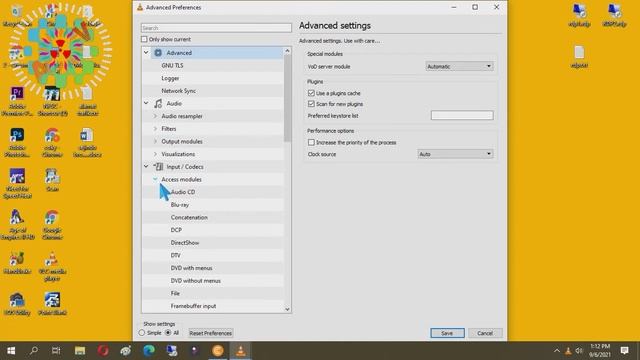Select the All show settings radio
Viewport: 640px width, 360px height.
coord(168,333)
